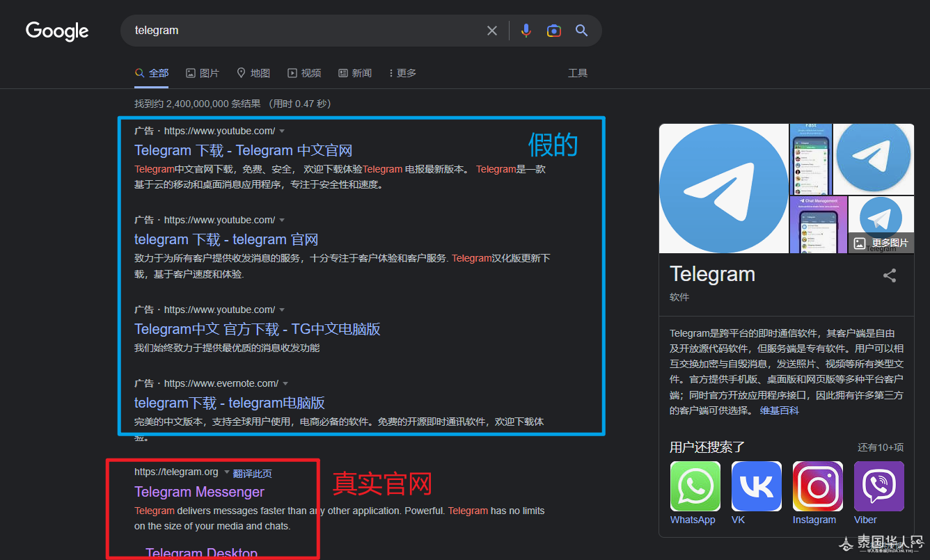Start voice search with microphone icon
The image size is (930, 560).
click(x=526, y=31)
